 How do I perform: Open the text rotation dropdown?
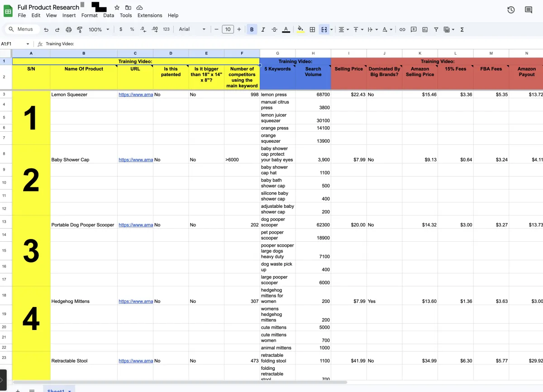pyautogui.click(x=387, y=29)
